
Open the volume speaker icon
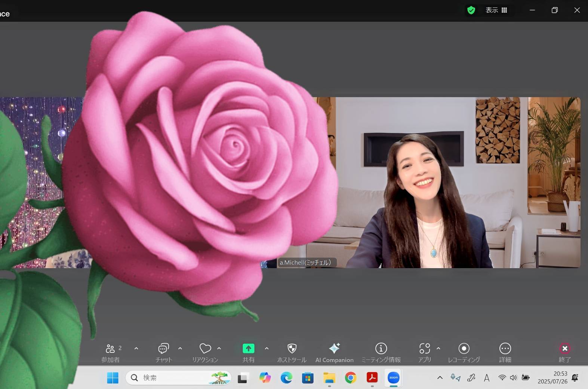[513, 378]
